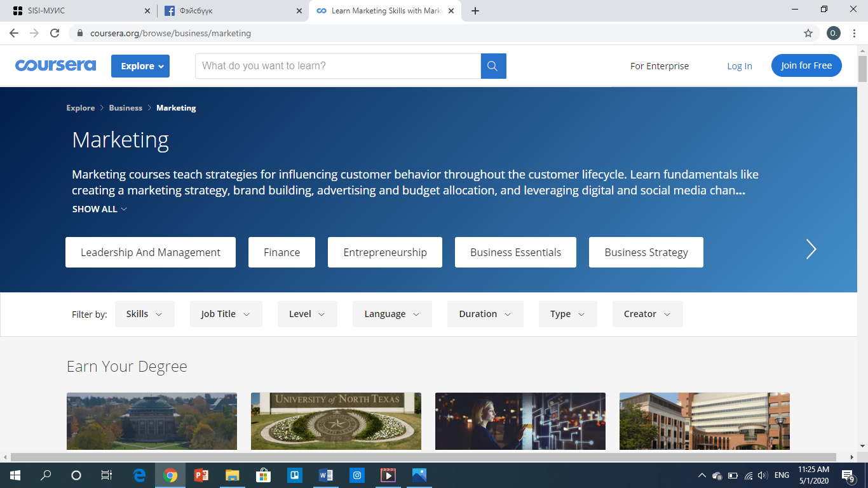Switch to the Фэйсбүүк tab
This screenshot has width=868, height=488.
[x=226, y=11]
